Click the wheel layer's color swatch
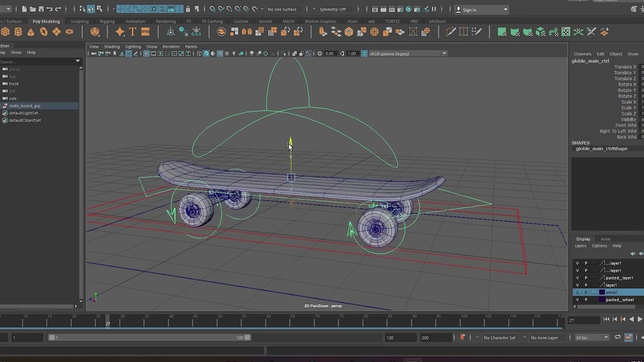 pos(602,292)
